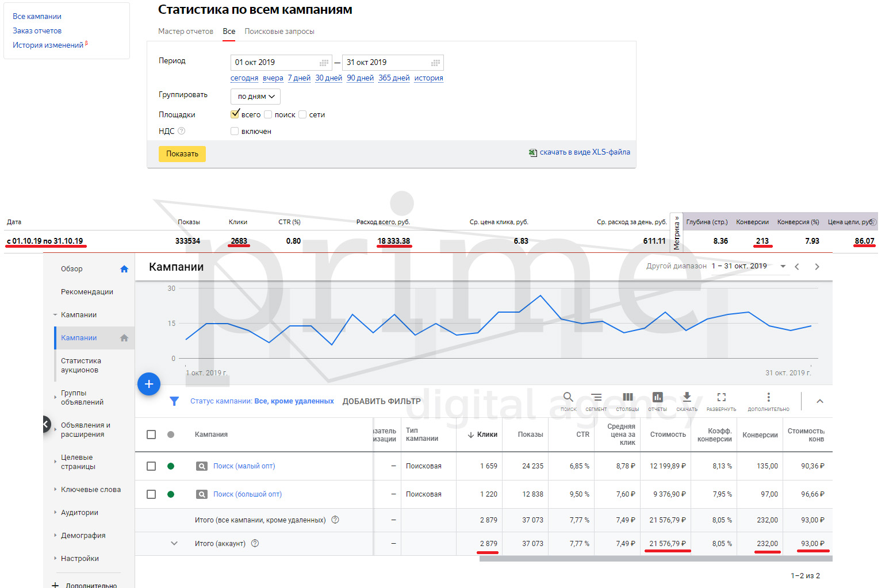Enable the поиск checkbox
The image size is (893, 588).
pyautogui.click(x=268, y=114)
